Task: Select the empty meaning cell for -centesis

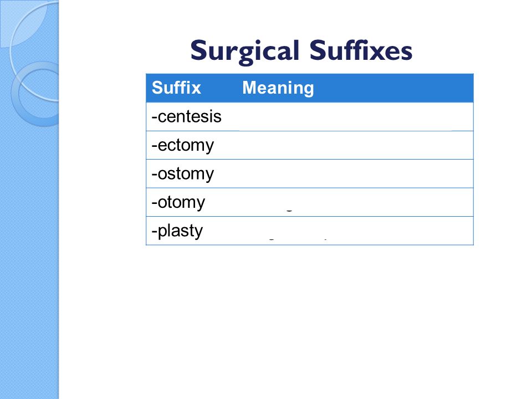Action: coord(355,117)
